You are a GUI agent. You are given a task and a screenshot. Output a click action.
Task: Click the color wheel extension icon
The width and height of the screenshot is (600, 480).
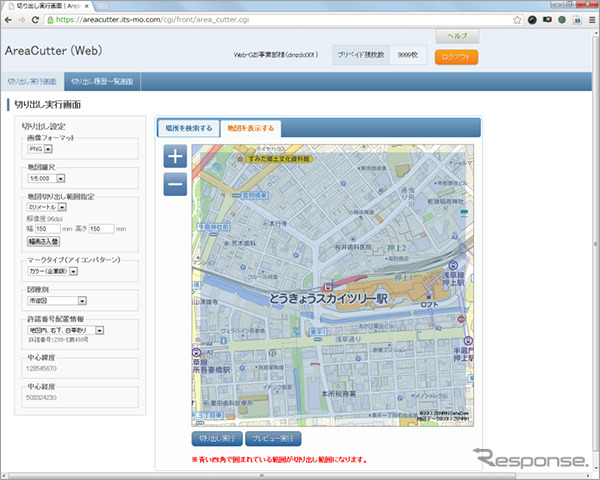pyautogui.click(x=532, y=20)
